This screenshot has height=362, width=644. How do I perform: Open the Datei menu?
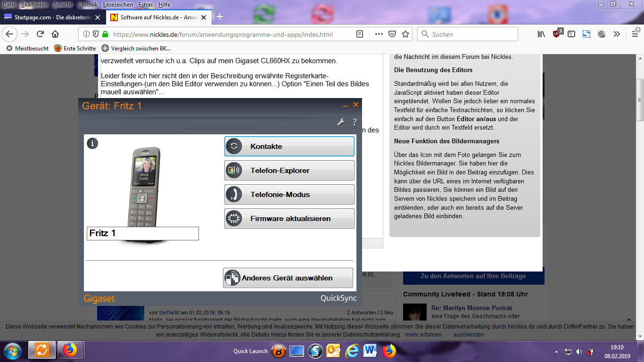point(9,4)
